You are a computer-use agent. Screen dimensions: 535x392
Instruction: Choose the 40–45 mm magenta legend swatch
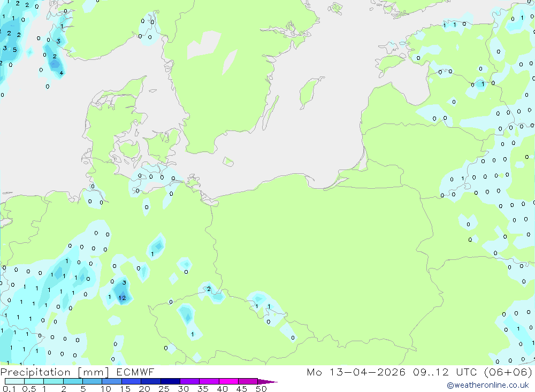(x=228, y=381)
